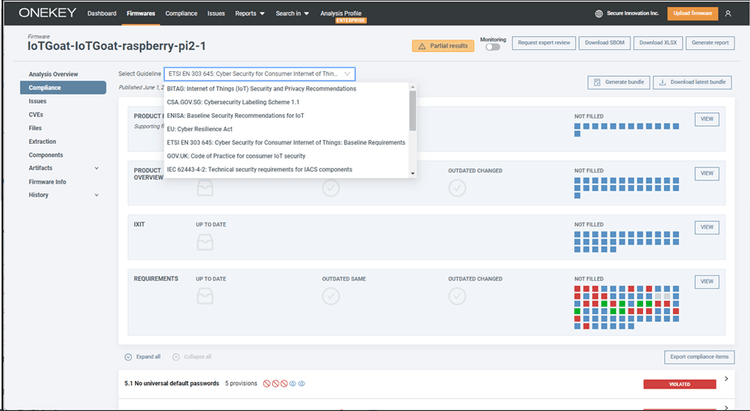This screenshot has height=411, width=750.
Task: Click the Download SBOM button
Action: click(x=606, y=43)
